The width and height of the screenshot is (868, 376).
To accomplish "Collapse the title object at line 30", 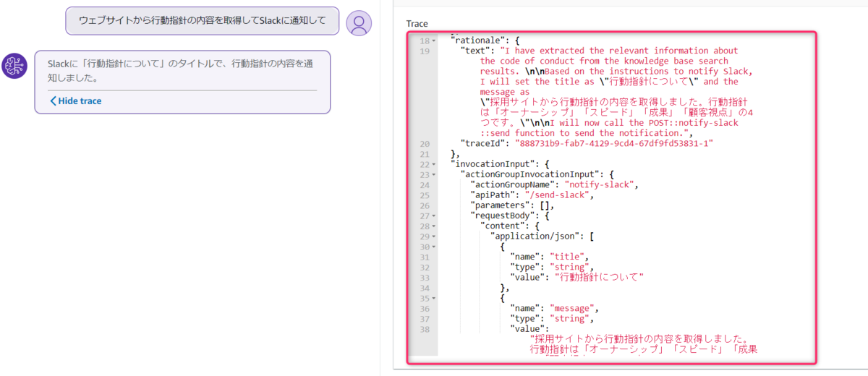I will [434, 247].
